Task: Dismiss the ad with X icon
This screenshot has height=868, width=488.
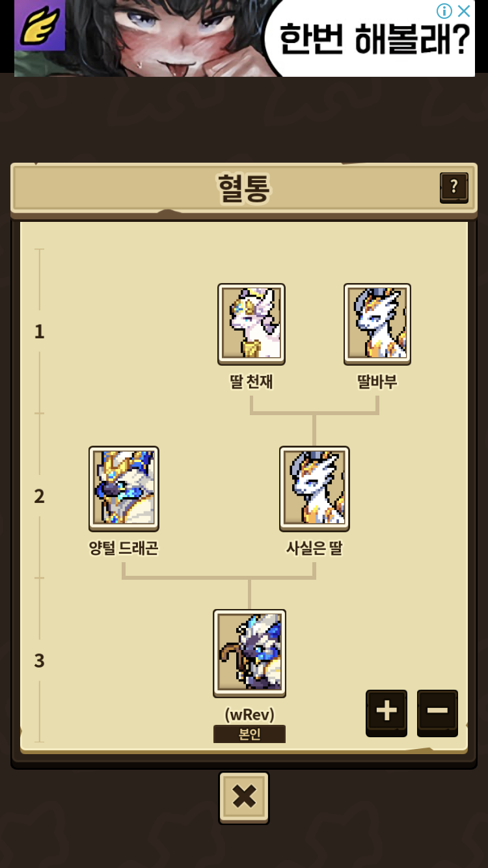Action: coord(463,11)
